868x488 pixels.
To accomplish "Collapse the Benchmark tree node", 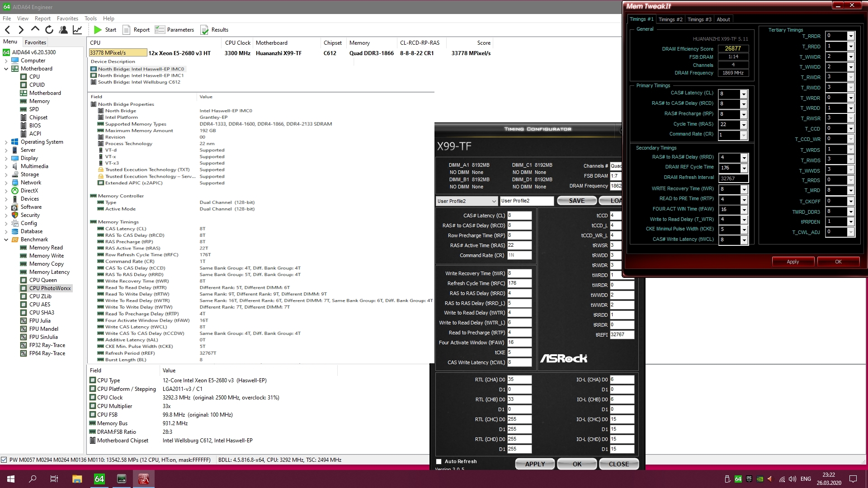I will click(6, 239).
